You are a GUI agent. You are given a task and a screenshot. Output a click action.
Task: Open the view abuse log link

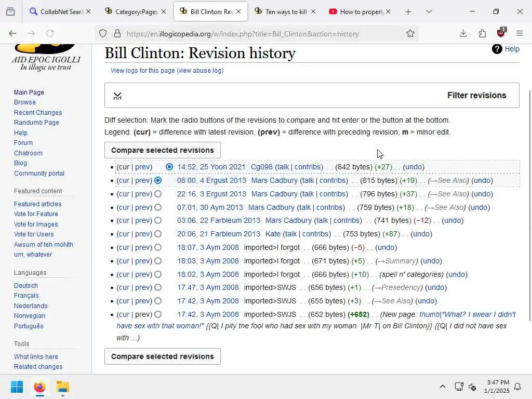pos(200,71)
